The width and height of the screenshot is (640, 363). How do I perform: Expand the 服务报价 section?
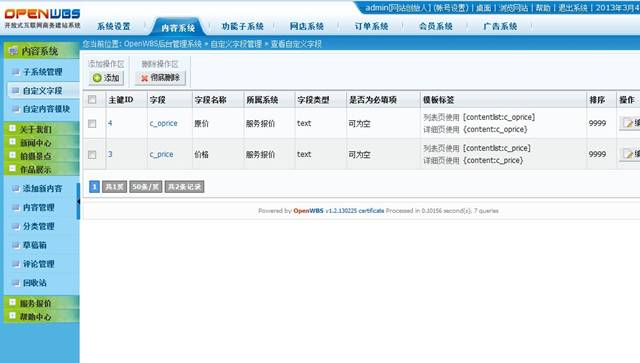tap(12, 303)
